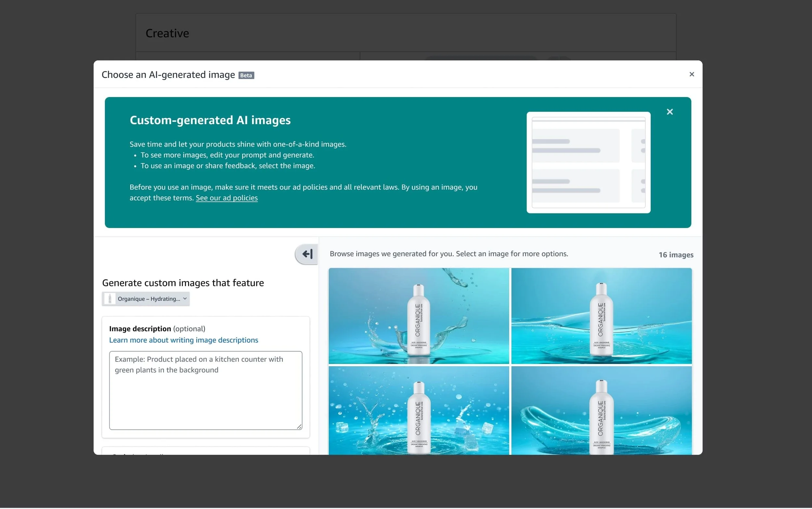Collapse the prompt panel with the arrow icon
Screen dimensions: 812x509
pos(307,254)
